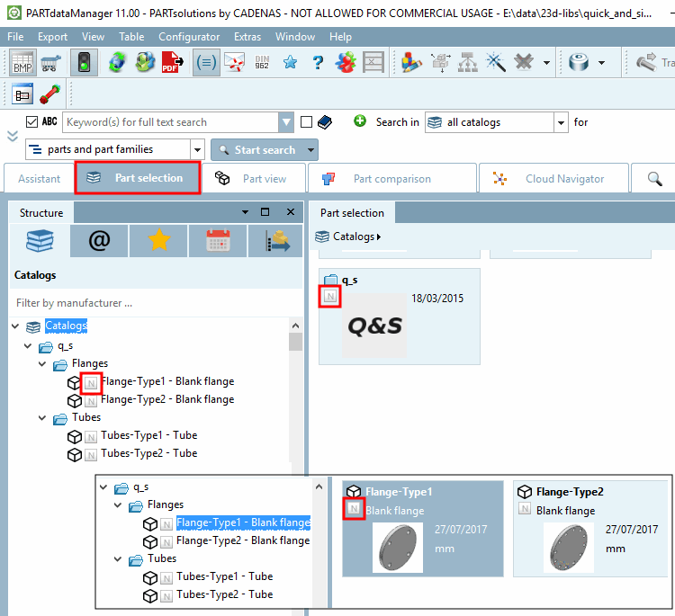Click the Start search button
675x616 pixels.
click(x=257, y=149)
